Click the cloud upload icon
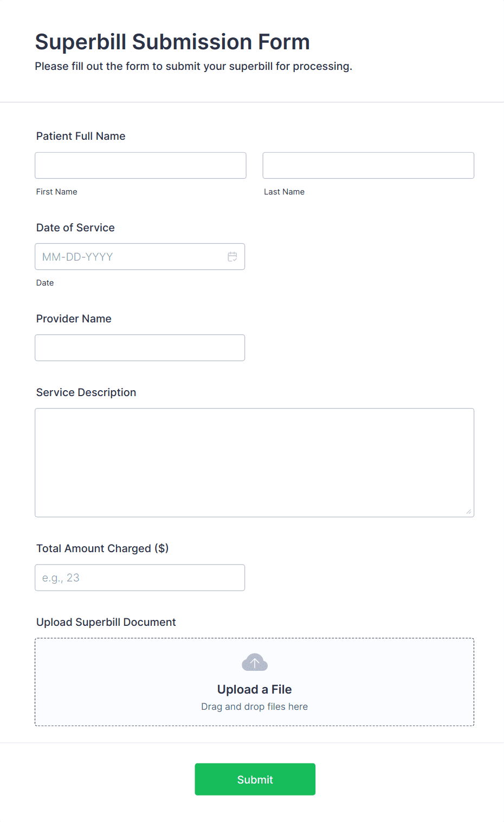504x822 pixels. [254, 662]
